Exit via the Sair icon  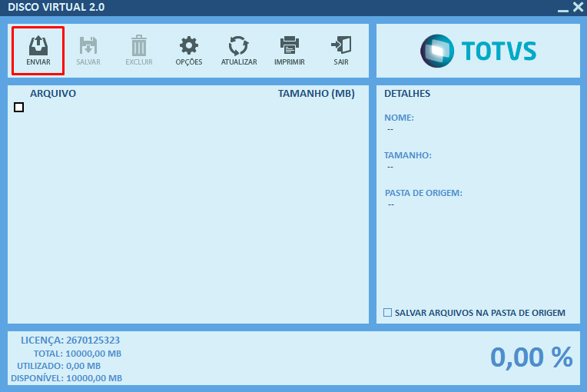coord(341,51)
